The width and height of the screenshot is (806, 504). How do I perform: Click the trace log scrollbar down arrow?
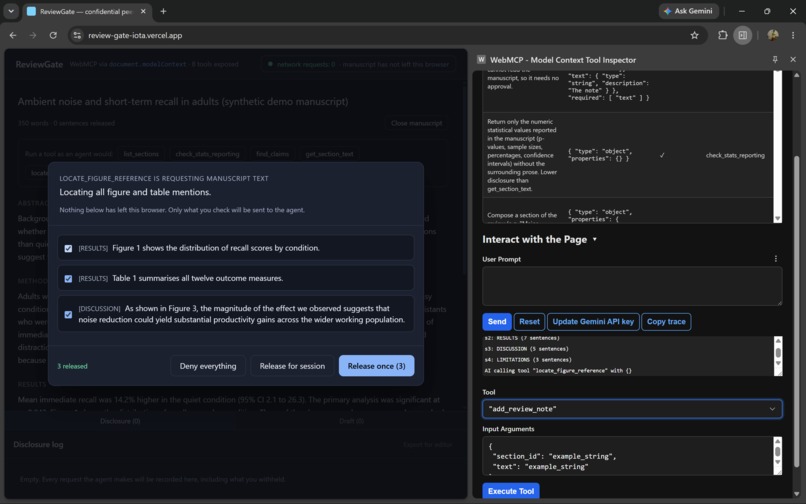tap(778, 364)
